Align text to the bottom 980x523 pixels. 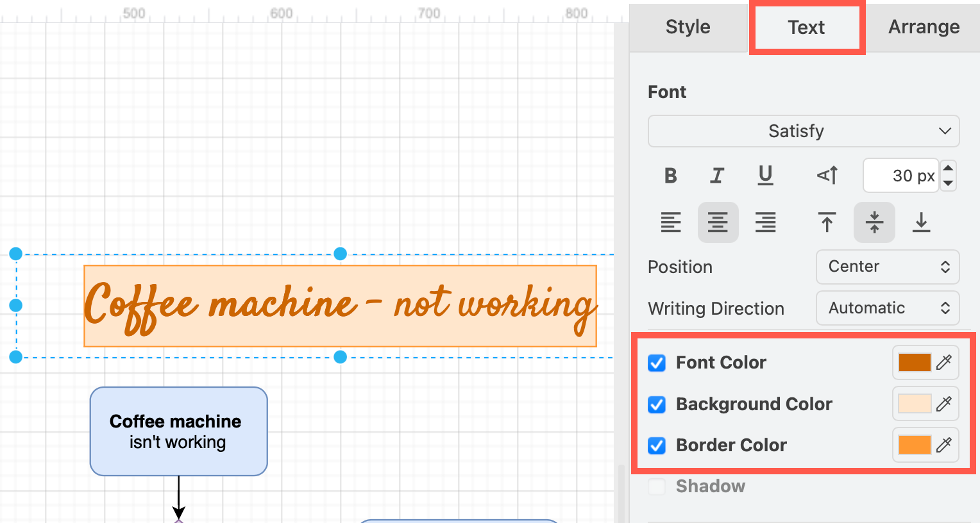pos(922,222)
